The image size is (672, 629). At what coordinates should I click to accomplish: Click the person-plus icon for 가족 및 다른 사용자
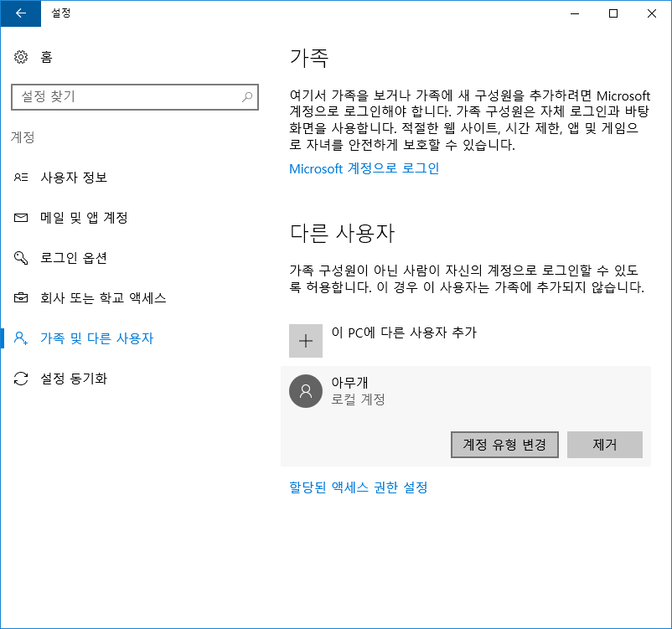click(x=21, y=338)
